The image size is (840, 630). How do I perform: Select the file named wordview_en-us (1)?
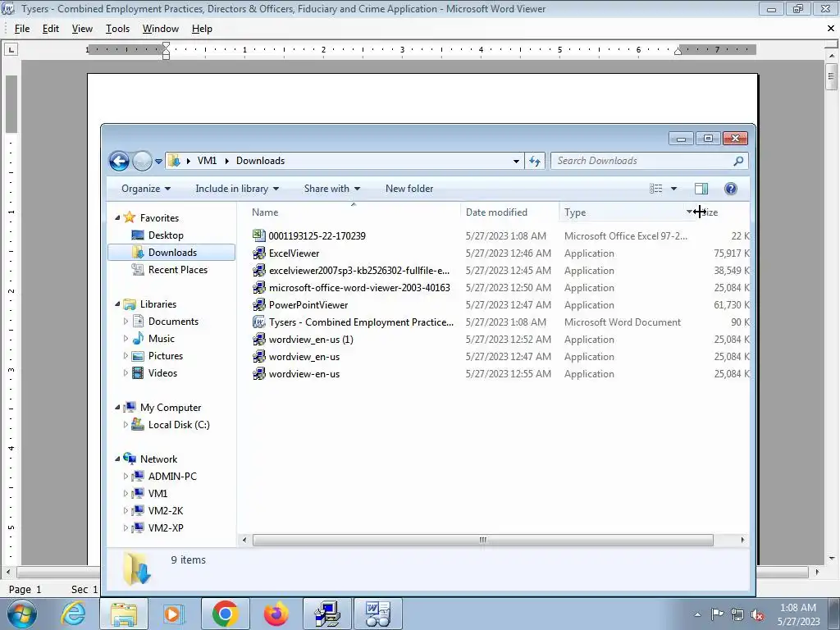(311, 340)
